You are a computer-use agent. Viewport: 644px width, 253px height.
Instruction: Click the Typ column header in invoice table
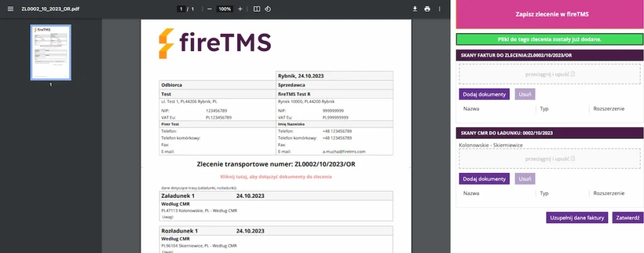[544, 109]
